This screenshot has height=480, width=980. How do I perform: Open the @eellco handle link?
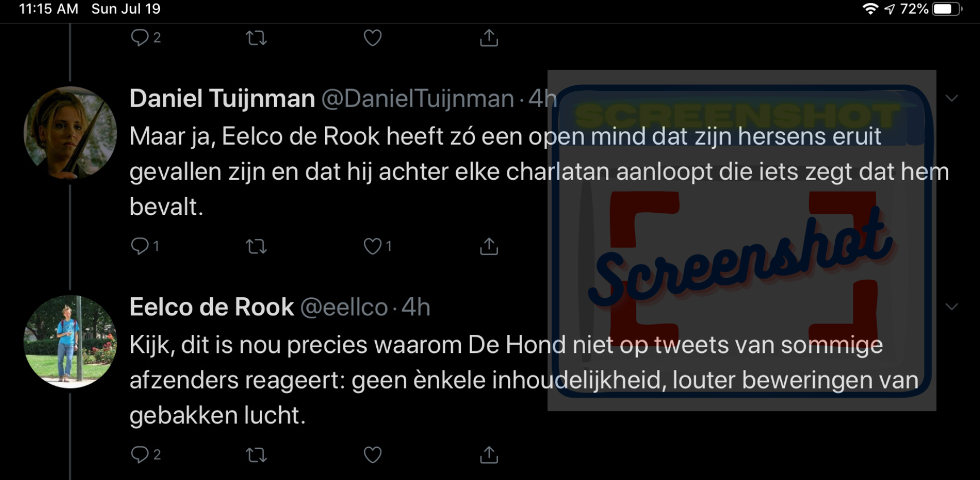point(343,307)
